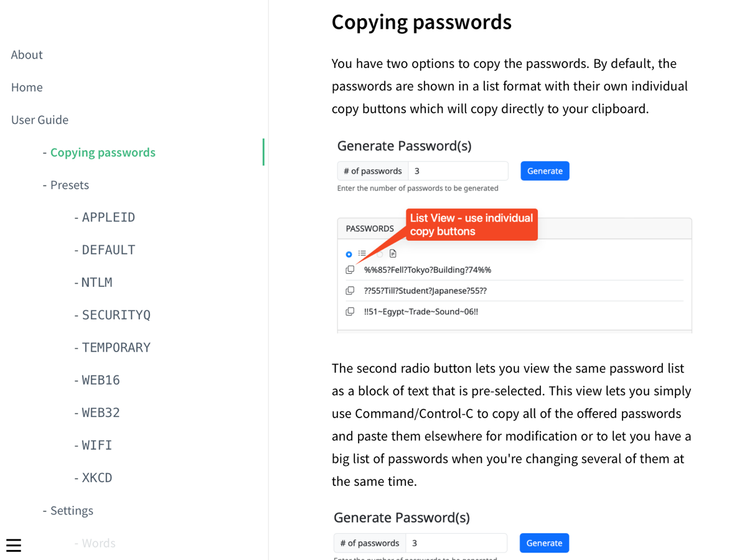Screen dimensions: 747x560
Task: Select the WIFI preset entry
Action: [x=97, y=445]
